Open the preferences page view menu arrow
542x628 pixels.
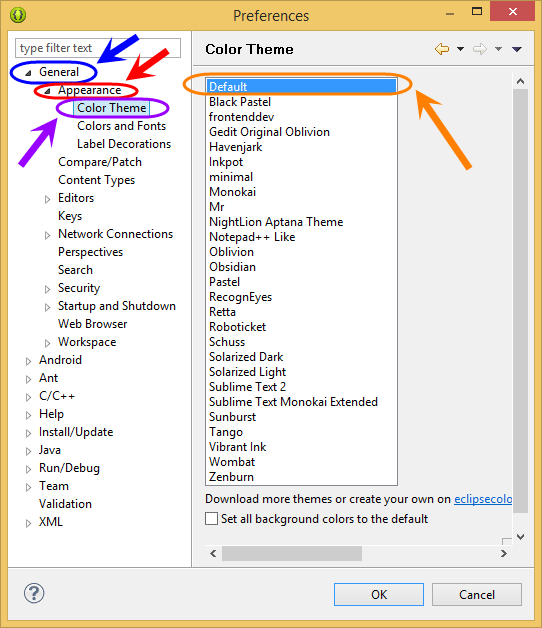point(517,49)
